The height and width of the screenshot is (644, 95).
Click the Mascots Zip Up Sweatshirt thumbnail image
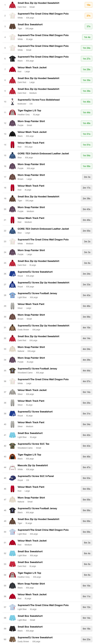12,467
